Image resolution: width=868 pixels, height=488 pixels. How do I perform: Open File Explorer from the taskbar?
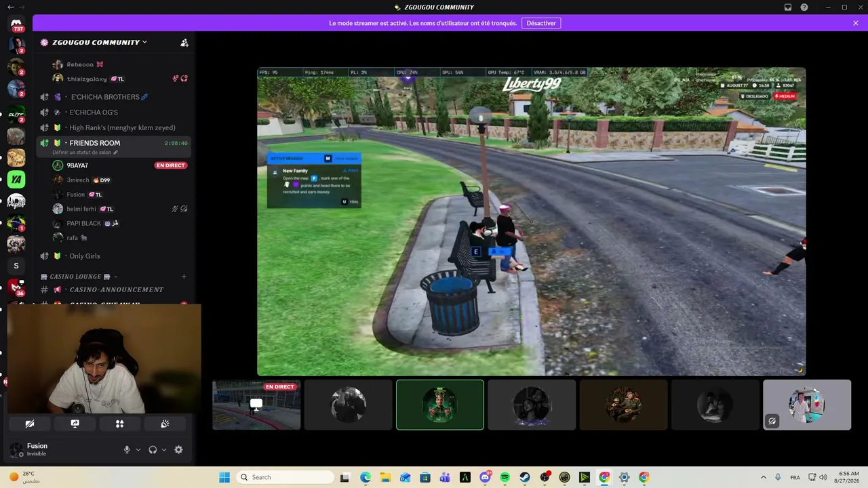click(x=385, y=477)
